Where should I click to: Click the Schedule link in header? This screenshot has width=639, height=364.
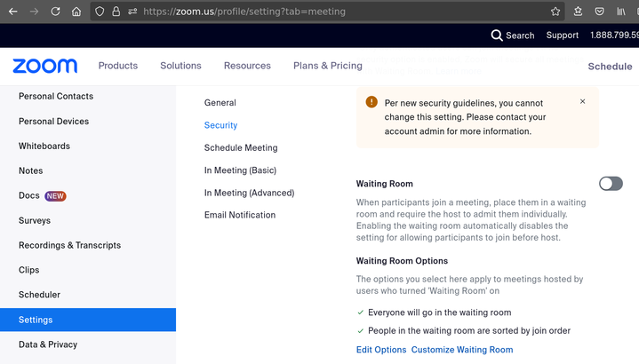(610, 67)
